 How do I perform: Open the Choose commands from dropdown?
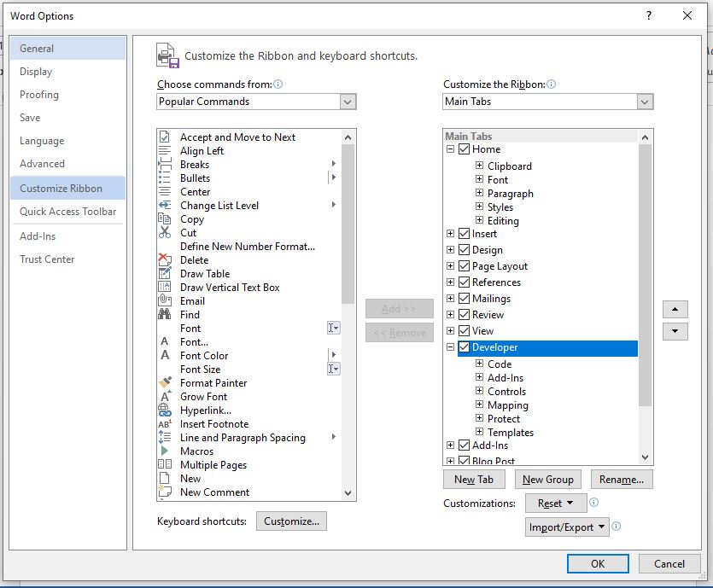(x=348, y=102)
